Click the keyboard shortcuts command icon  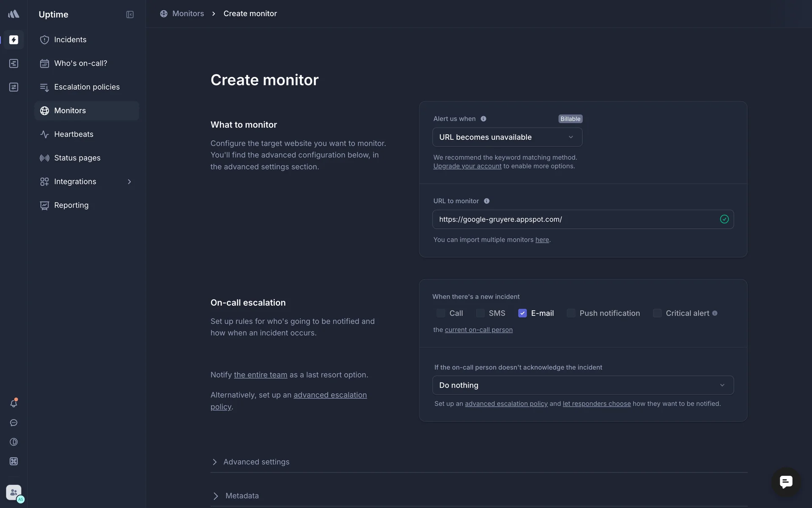click(x=14, y=461)
